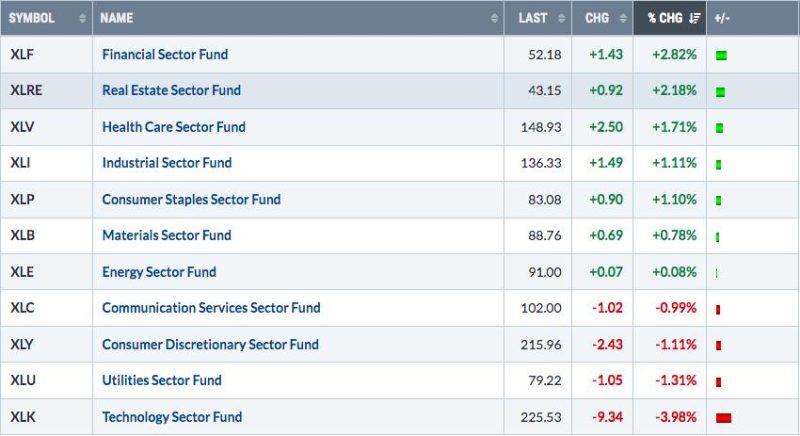Click the XLRE green performance bar
Viewport: 800px width, 436px height.
pos(720,91)
